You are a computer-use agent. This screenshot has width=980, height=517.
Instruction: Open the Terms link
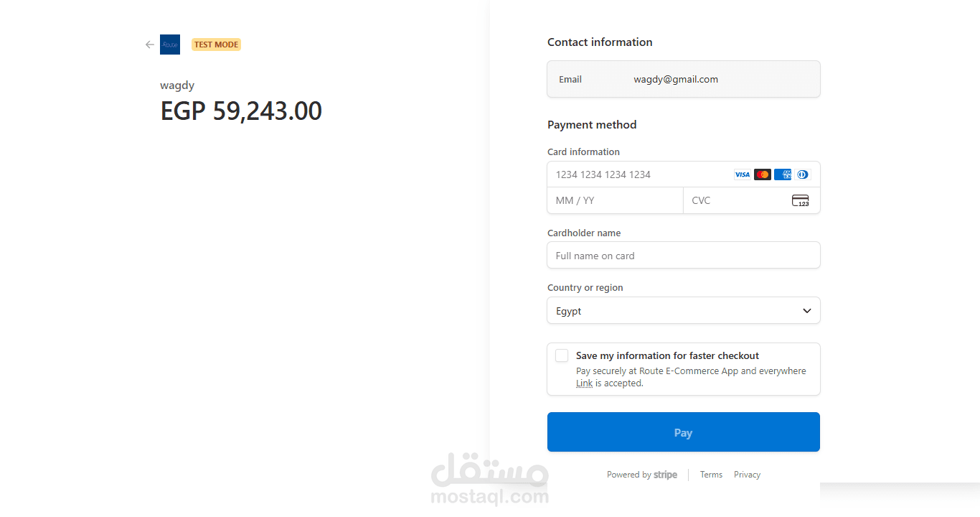coord(711,475)
